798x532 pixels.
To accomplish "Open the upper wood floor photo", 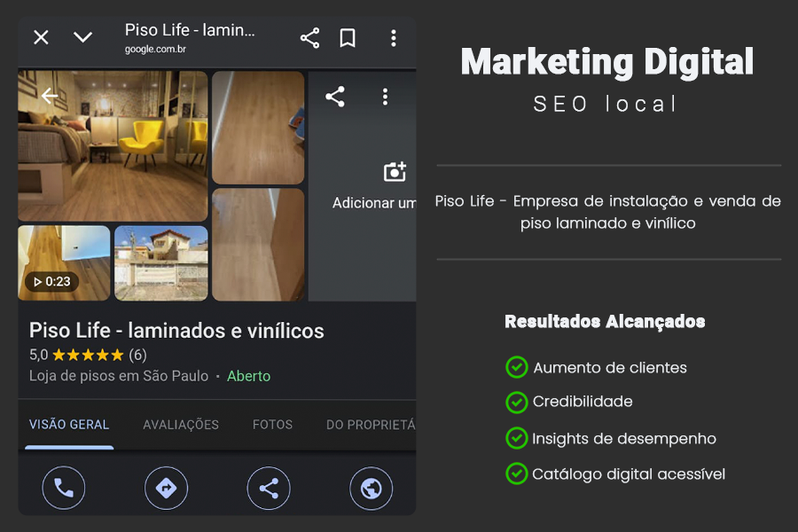I will tap(258, 128).
